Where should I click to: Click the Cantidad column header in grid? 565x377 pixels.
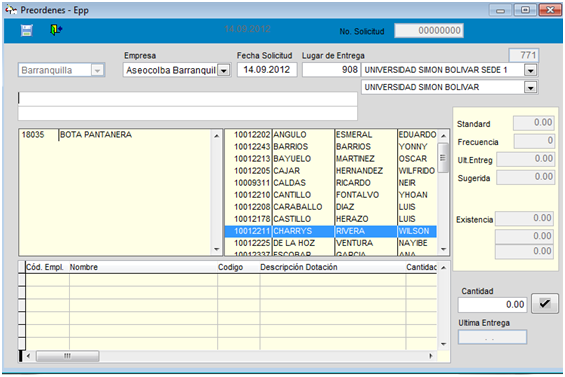(421, 267)
